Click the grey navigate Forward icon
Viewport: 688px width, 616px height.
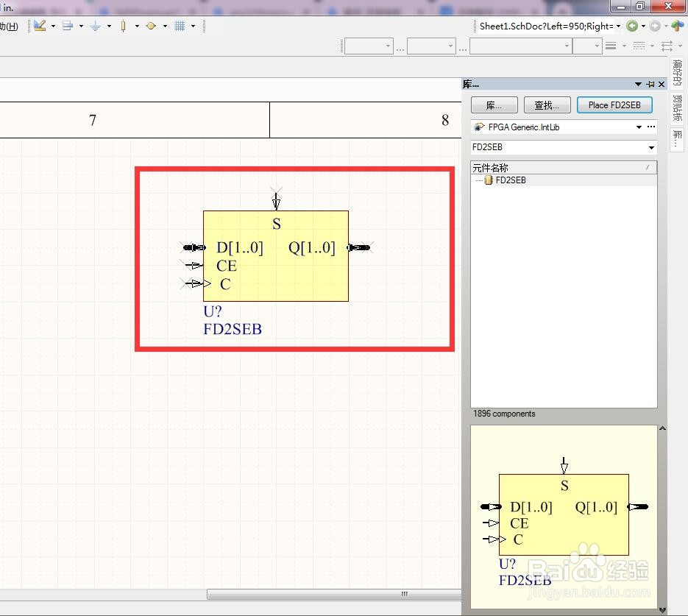coord(655,26)
